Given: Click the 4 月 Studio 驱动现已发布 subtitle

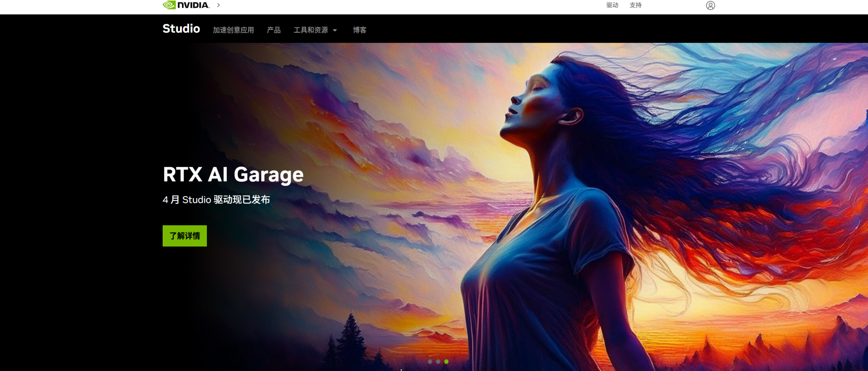Looking at the screenshot, I should click(216, 199).
